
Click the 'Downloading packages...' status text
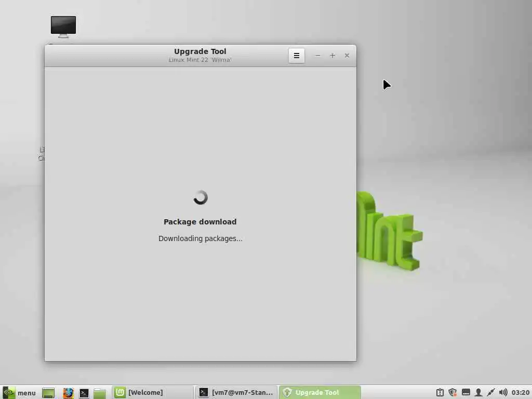pyautogui.click(x=200, y=238)
